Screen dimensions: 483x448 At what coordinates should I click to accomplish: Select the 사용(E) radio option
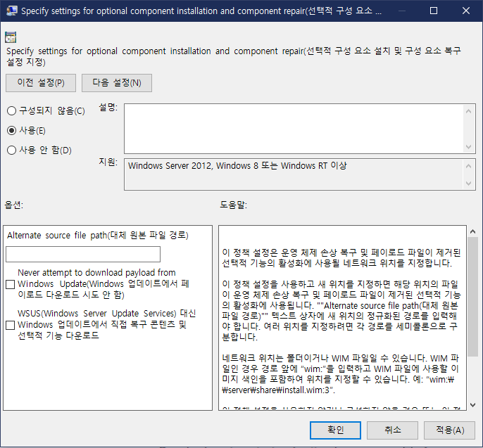[x=11, y=130]
